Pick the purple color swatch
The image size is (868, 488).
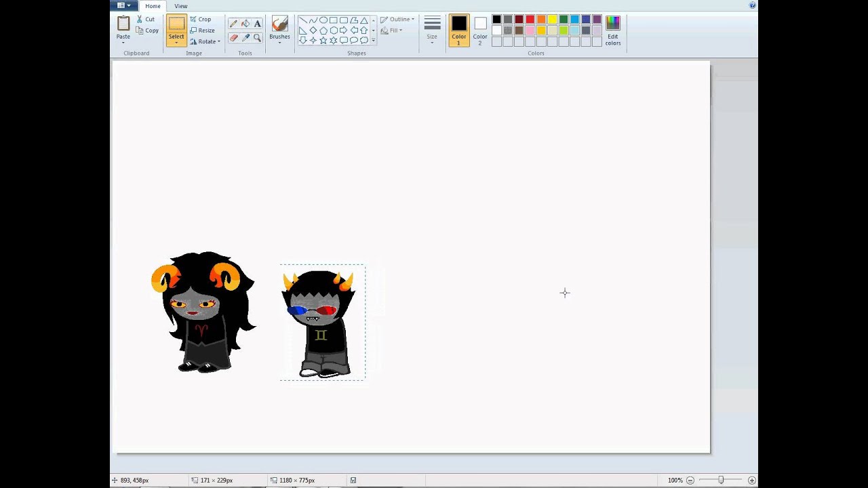click(x=597, y=20)
